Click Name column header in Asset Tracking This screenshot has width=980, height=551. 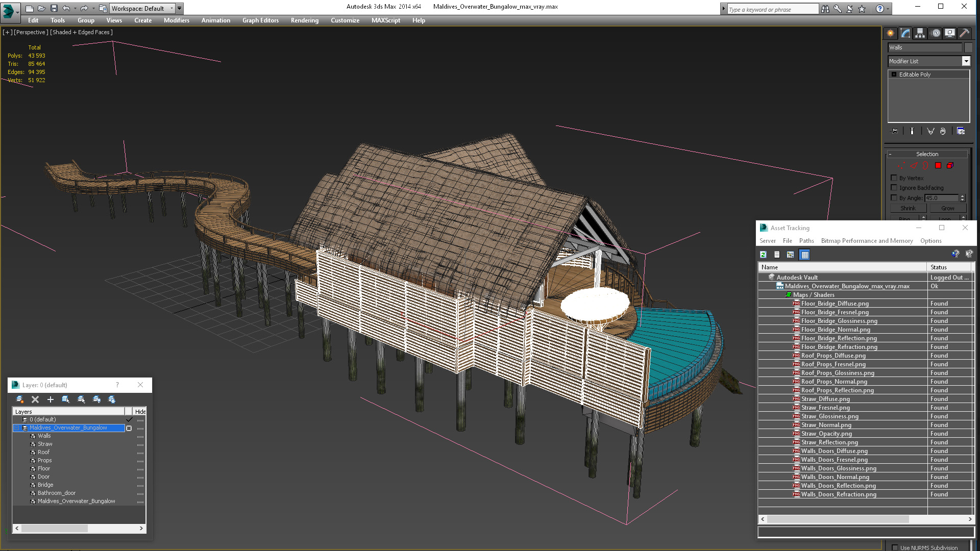pos(843,267)
